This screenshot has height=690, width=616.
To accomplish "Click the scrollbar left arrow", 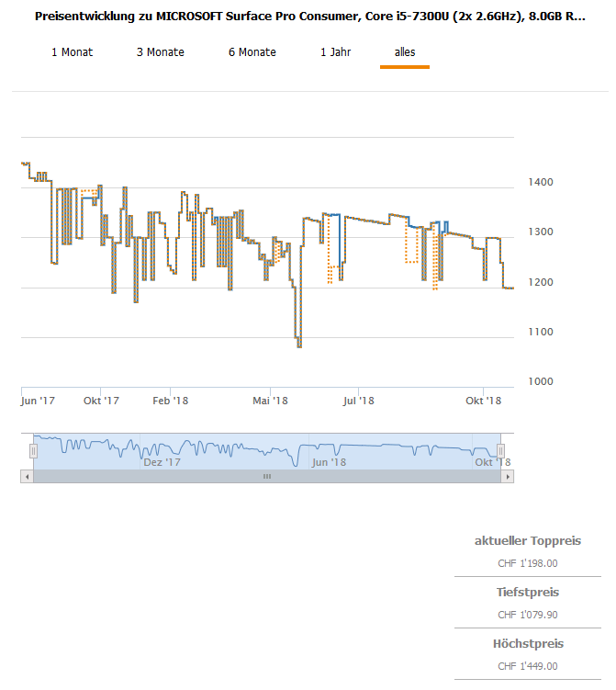I will tap(27, 477).
